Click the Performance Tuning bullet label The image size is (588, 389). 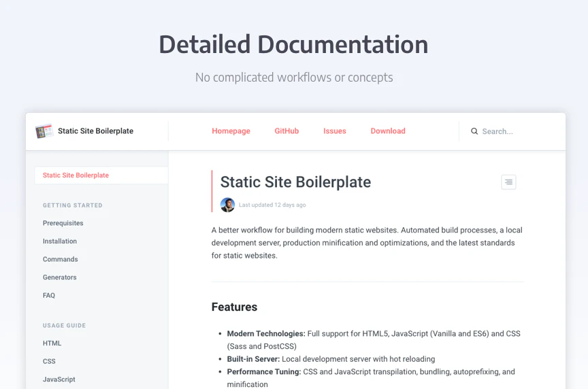click(x=264, y=372)
